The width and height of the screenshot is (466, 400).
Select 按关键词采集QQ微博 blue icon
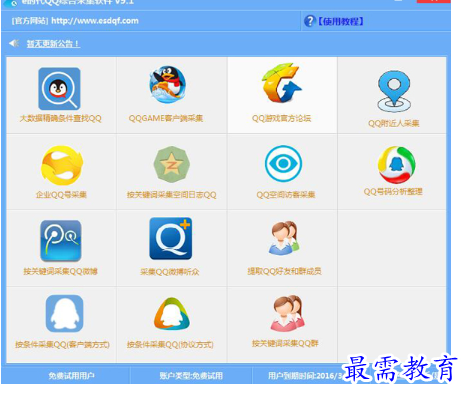[61, 241]
